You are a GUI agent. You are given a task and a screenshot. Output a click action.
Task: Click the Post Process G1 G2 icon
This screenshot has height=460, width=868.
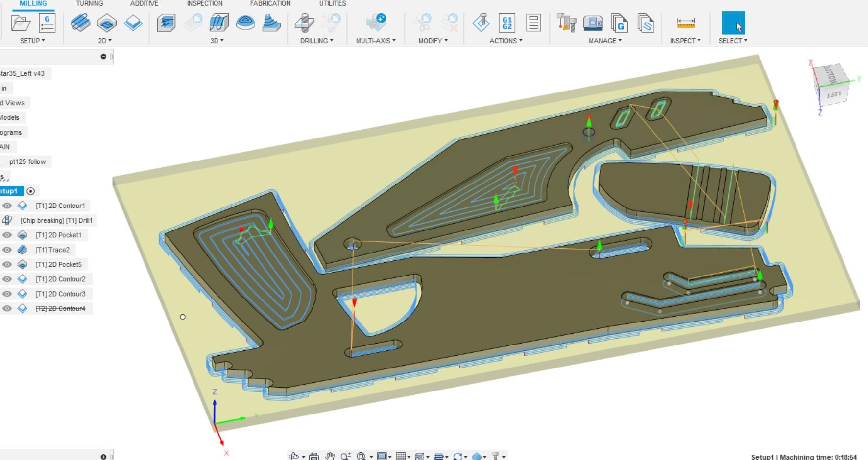[x=507, y=23]
